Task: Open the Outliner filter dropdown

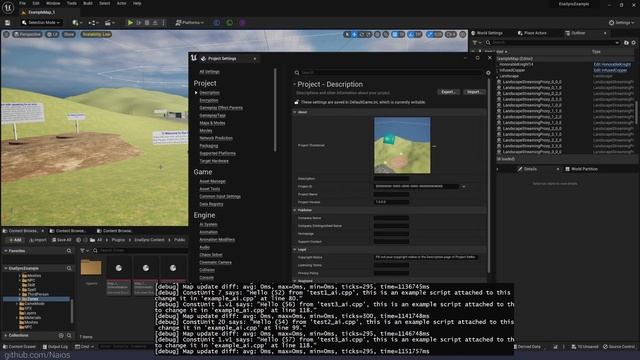Action: [x=476, y=42]
